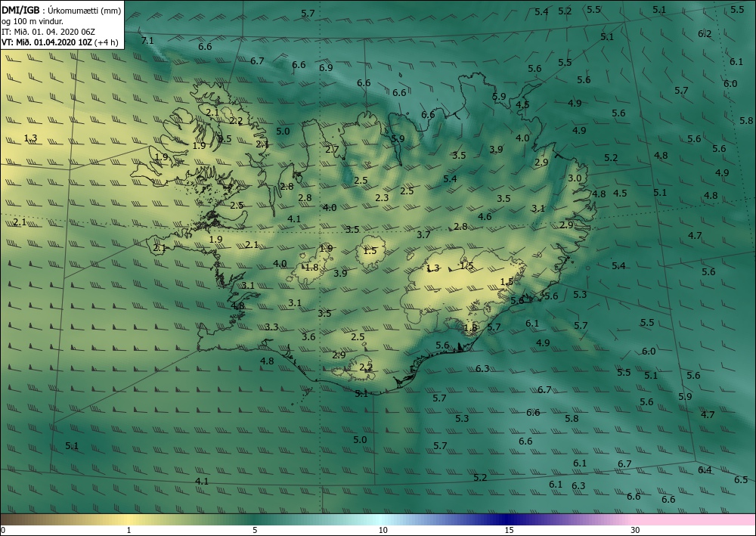Click the color scale label "15"

click(x=509, y=530)
